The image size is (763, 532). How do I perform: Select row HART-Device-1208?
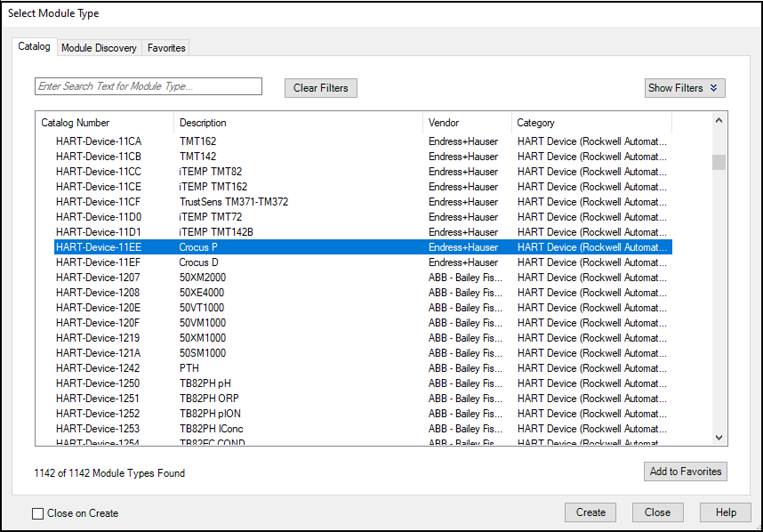363,292
